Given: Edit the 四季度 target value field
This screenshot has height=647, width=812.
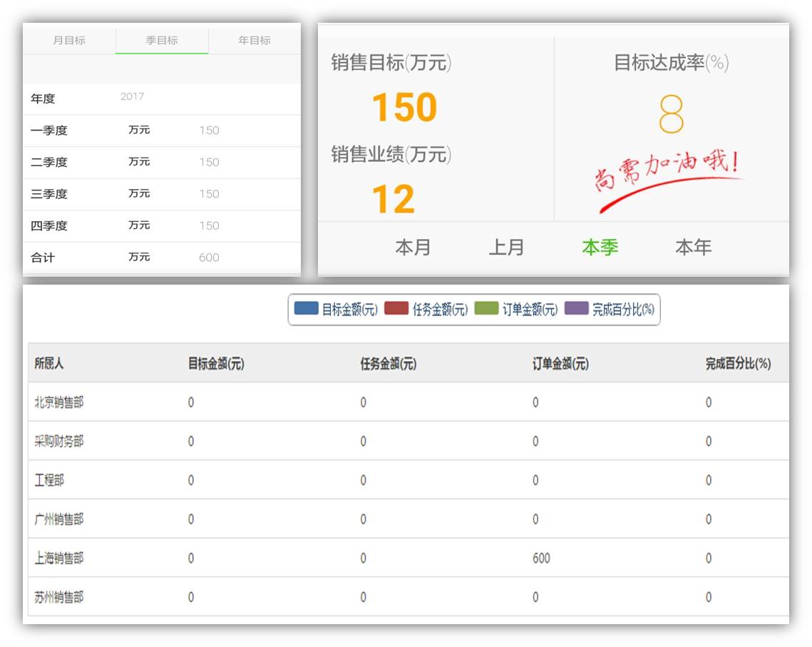Looking at the screenshot, I should click(209, 226).
